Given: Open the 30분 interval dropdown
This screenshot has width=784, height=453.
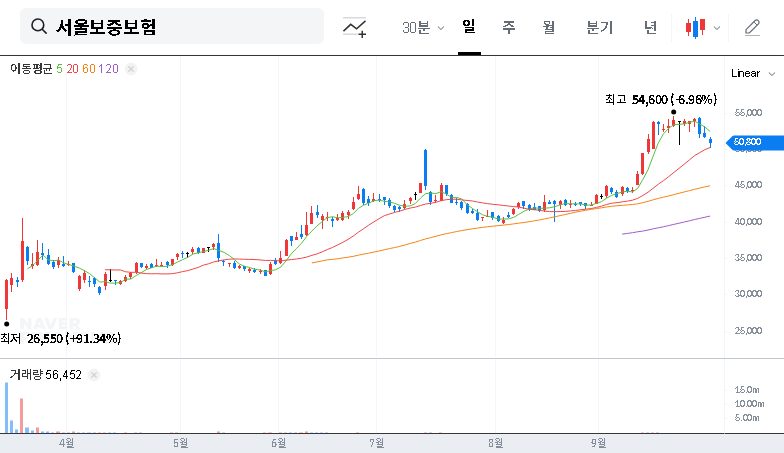Looking at the screenshot, I should pos(423,28).
